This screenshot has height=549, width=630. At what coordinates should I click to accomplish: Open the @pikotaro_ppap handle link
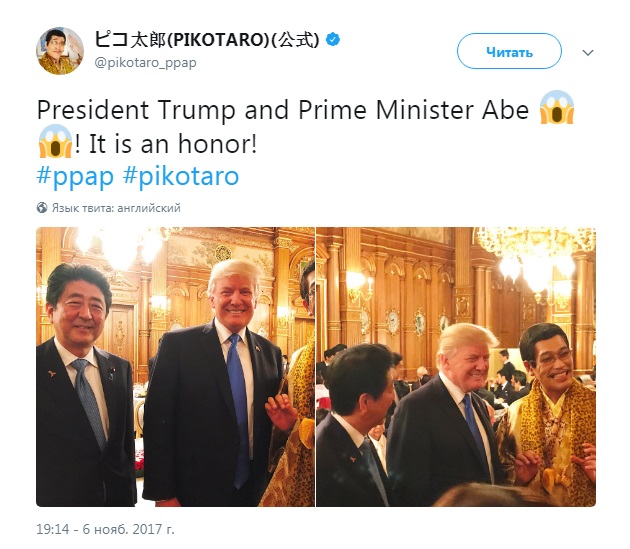(x=145, y=63)
